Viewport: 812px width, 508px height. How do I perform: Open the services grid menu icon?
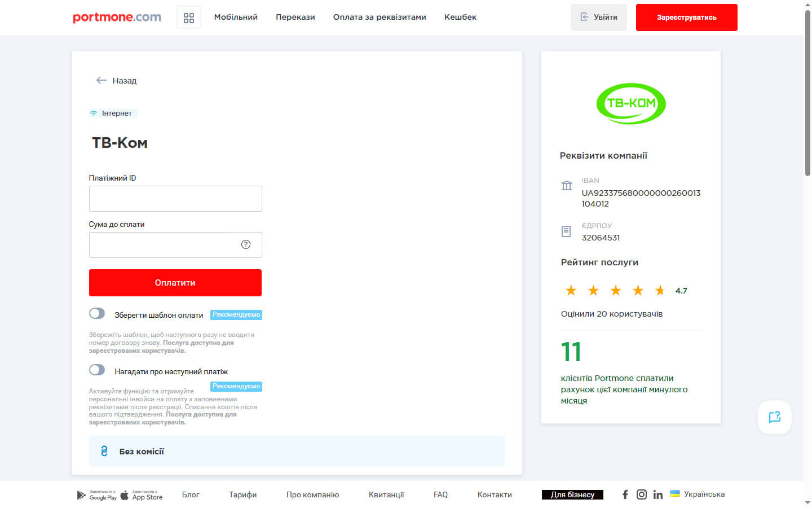pyautogui.click(x=189, y=17)
